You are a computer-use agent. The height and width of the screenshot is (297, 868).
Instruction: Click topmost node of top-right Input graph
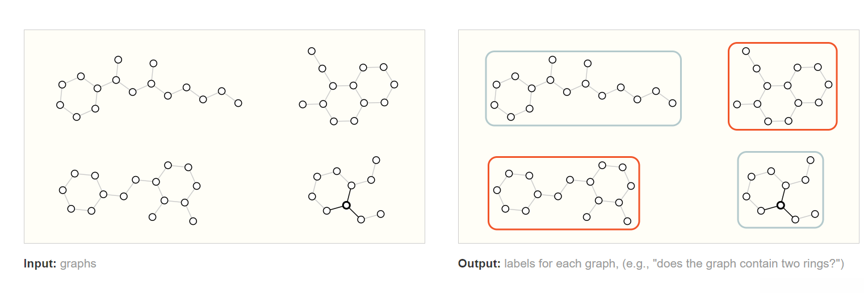pos(312,51)
